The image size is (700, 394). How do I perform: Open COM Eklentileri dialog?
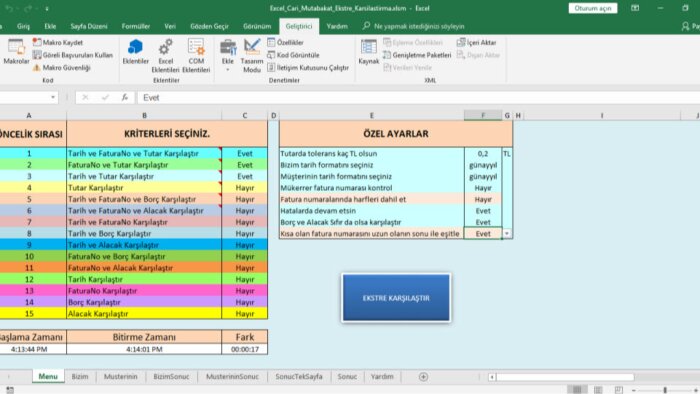click(196, 56)
